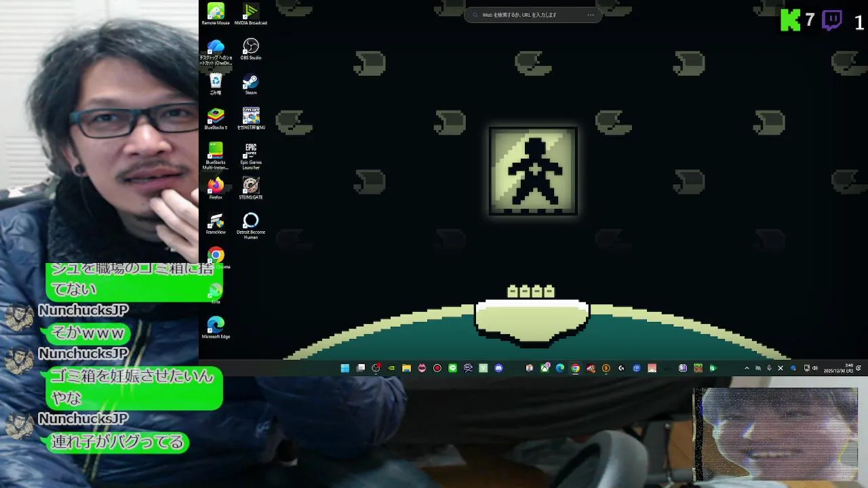Open the taskbar clock and date
The image size is (868, 488).
coord(840,368)
